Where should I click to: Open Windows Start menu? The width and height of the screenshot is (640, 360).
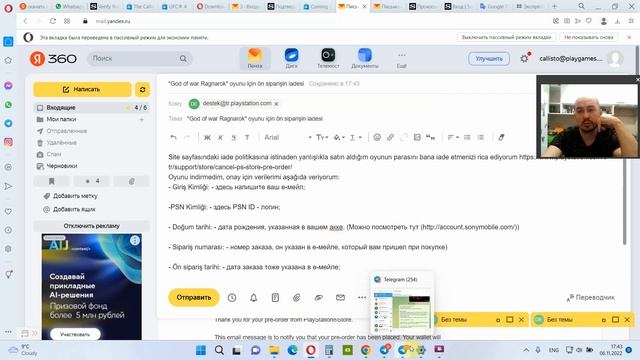coord(201,350)
